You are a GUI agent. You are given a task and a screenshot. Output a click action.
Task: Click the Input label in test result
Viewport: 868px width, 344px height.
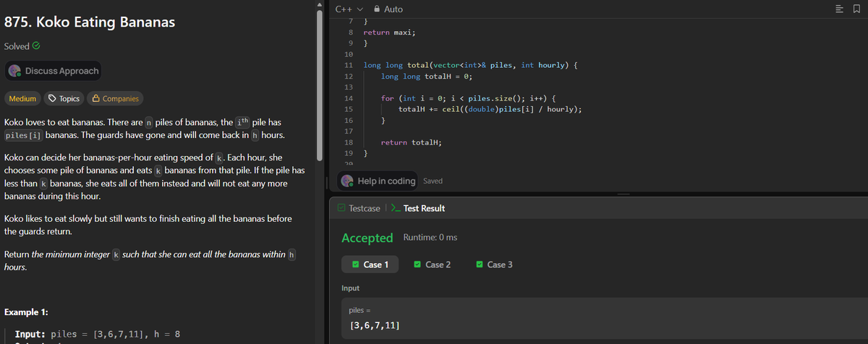(x=351, y=288)
